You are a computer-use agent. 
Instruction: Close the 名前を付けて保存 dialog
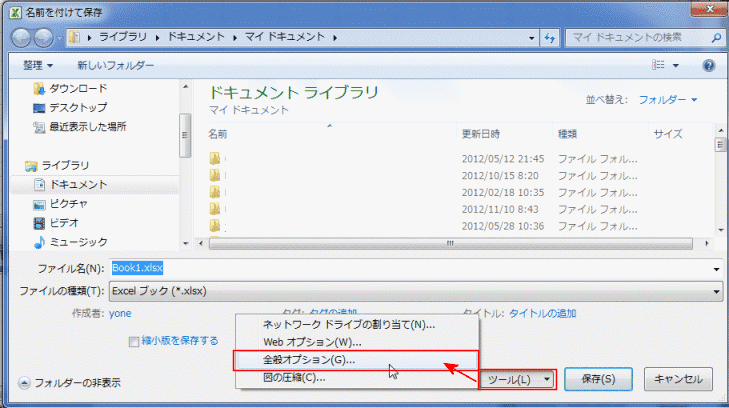(709, 8)
